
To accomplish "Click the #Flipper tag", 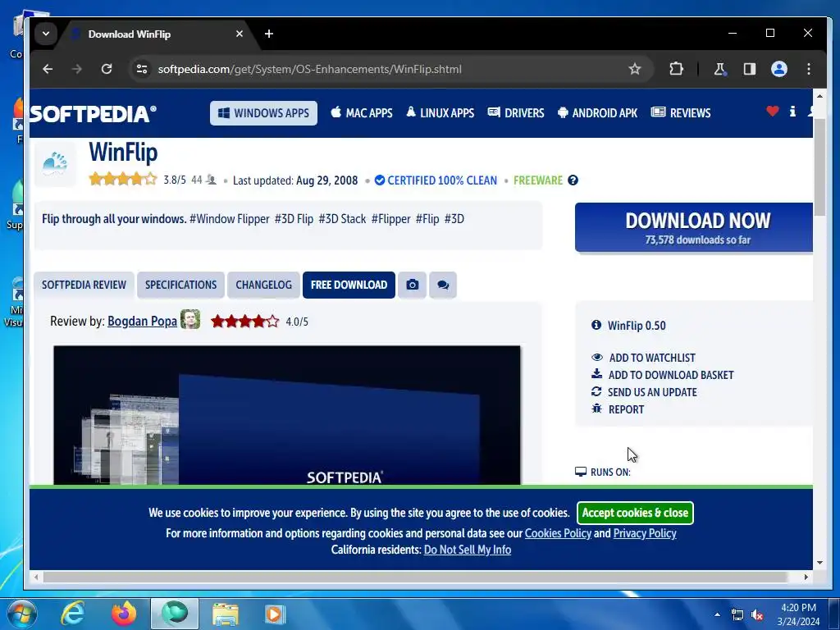I will pos(391,219).
